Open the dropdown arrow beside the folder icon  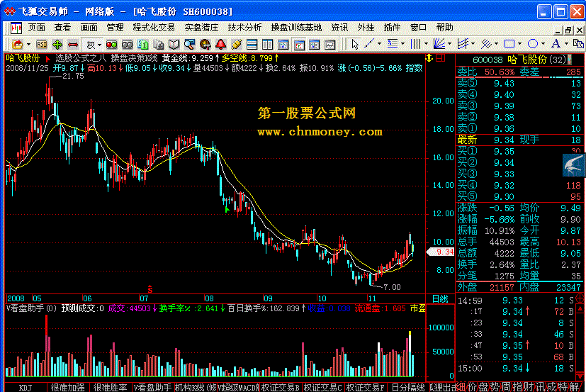pos(28,45)
